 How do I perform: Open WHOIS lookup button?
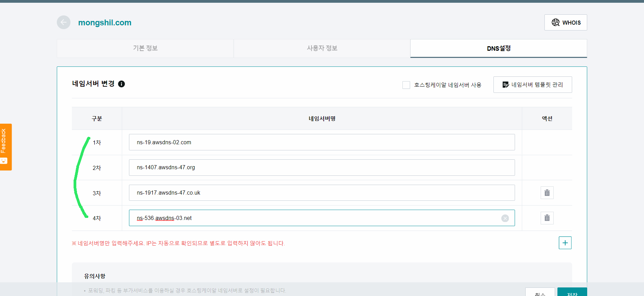(566, 23)
